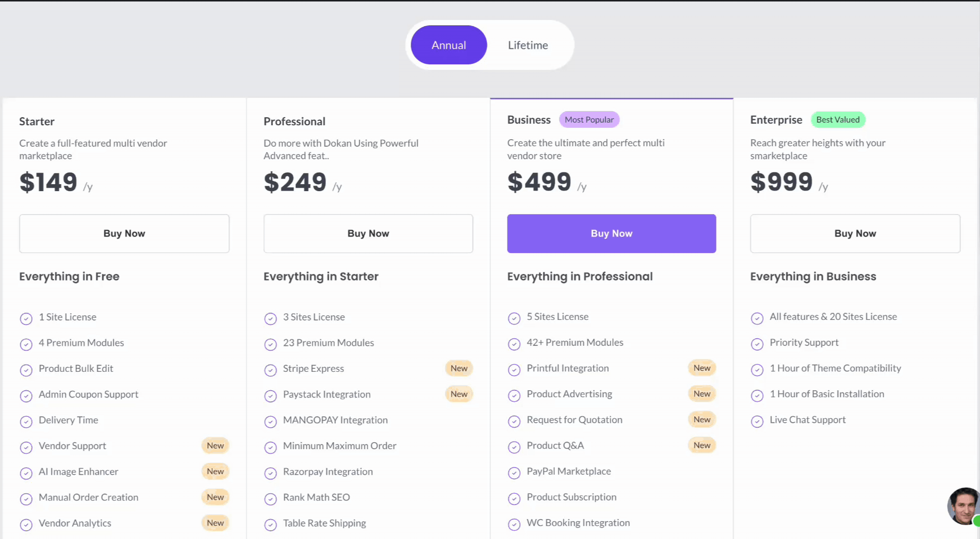980x539 pixels.
Task: Click Buy Now for the Enterprise plan
Action: (x=855, y=233)
